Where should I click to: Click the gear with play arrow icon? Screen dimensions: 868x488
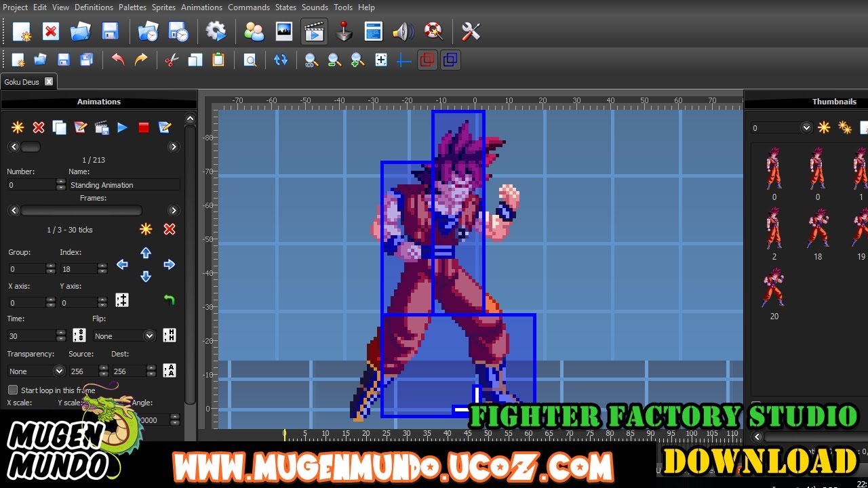tap(216, 31)
